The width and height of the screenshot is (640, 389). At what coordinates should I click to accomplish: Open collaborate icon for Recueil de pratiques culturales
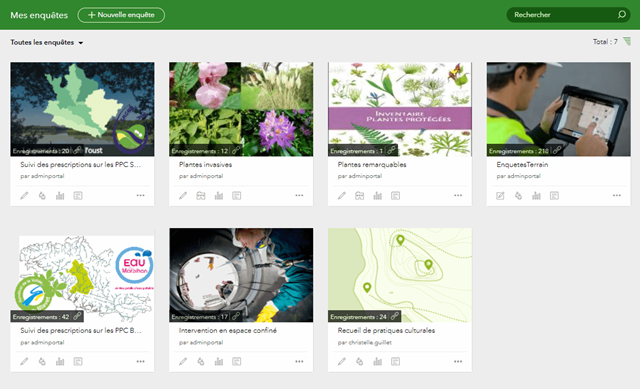click(x=360, y=361)
